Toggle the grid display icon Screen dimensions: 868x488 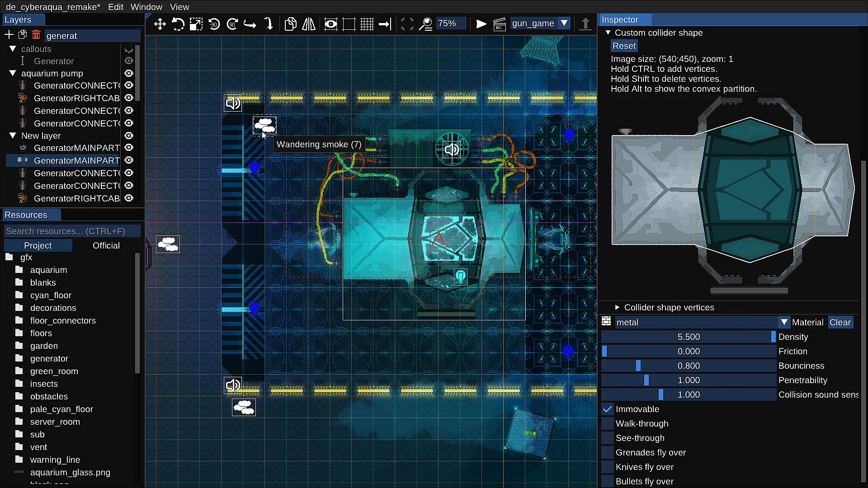click(367, 24)
